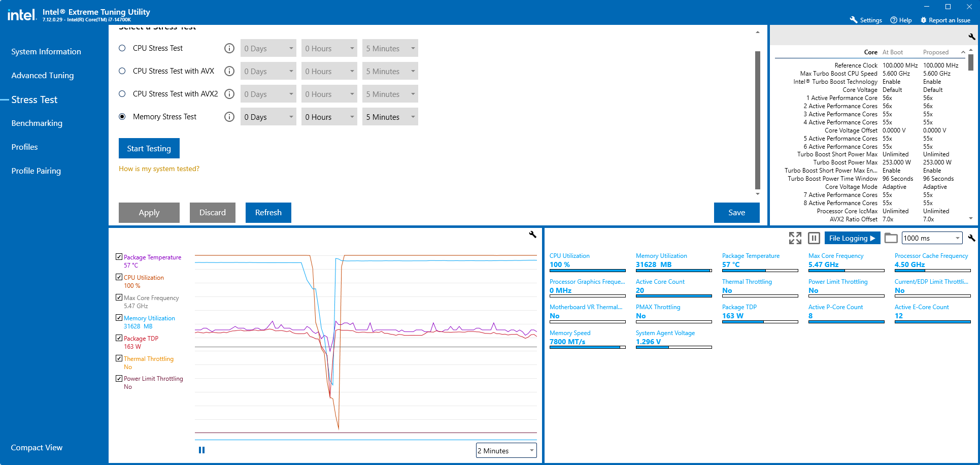Toggle Package Temperature graph checkbox
The width and height of the screenshot is (980, 465).
point(119,257)
